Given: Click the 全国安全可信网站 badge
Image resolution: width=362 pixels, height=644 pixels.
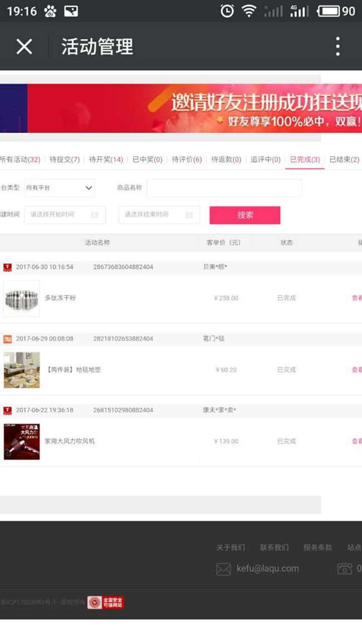Looking at the screenshot, I should coord(105,603).
